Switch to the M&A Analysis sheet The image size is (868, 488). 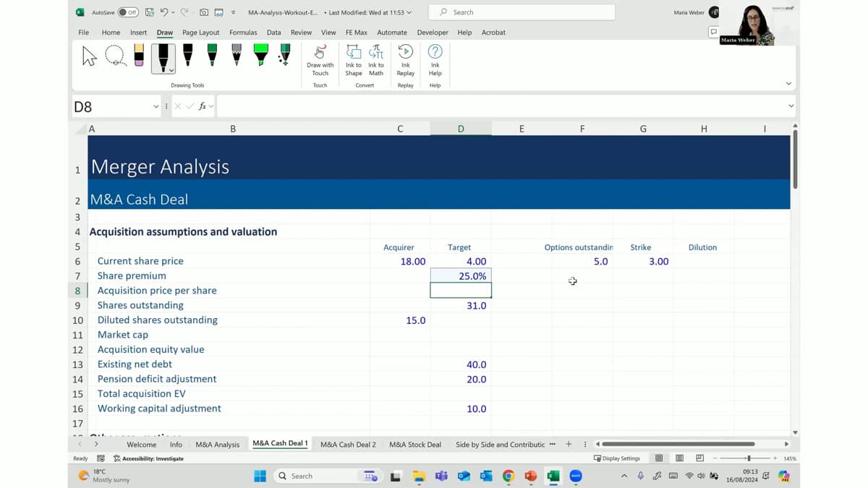[x=217, y=445]
